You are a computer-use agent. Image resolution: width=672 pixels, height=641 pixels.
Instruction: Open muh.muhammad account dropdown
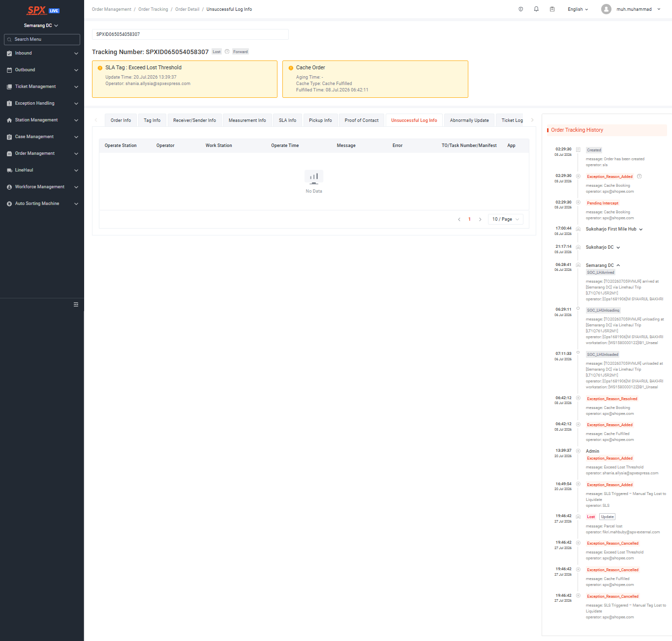click(x=638, y=9)
